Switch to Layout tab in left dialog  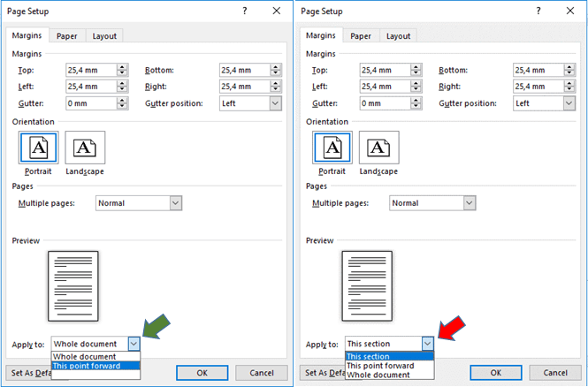click(x=104, y=36)
